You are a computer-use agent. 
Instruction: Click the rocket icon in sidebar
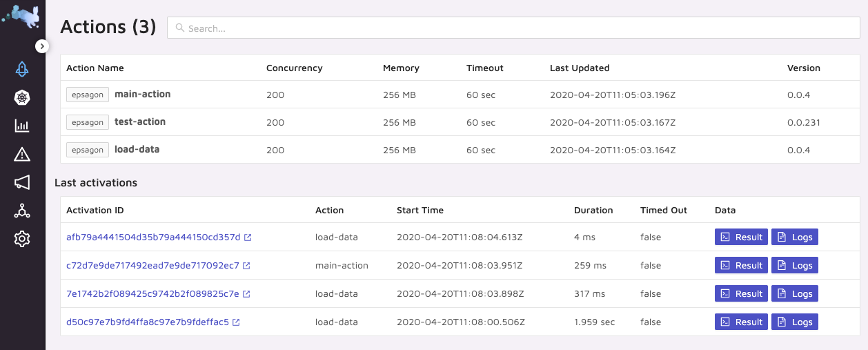pos(22,69)
